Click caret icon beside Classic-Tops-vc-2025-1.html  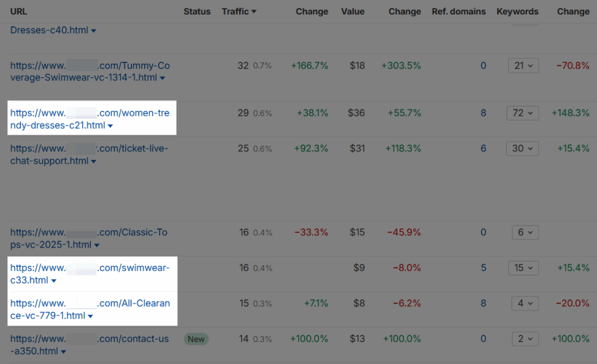(97, 245)
